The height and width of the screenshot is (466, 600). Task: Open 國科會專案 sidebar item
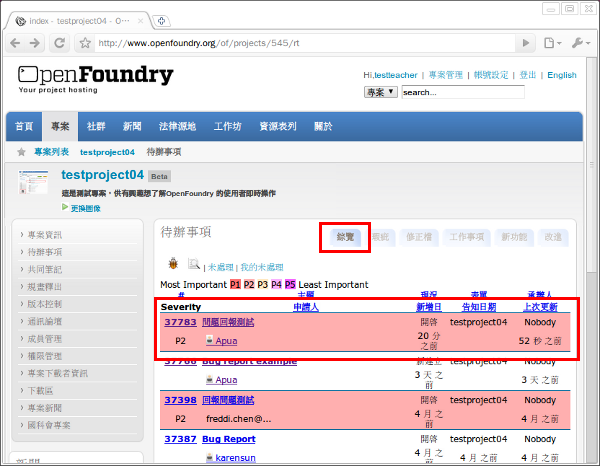click(x=49, y=425)
